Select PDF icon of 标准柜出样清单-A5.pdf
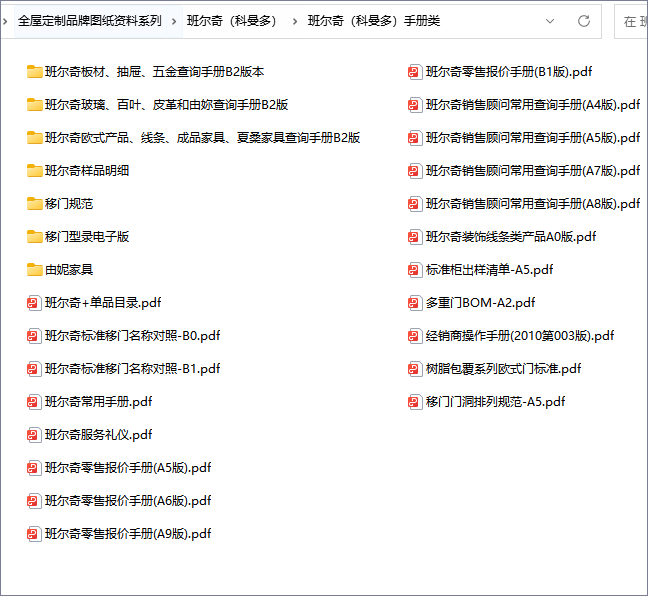Screen dimensions: 648x596 [x=415, y=270]
